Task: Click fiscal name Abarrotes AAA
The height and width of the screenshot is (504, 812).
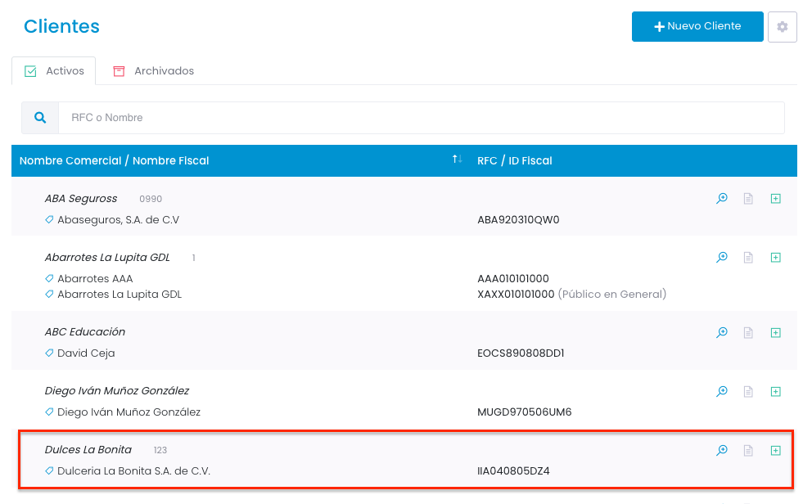Action: (x=95, y=278)
